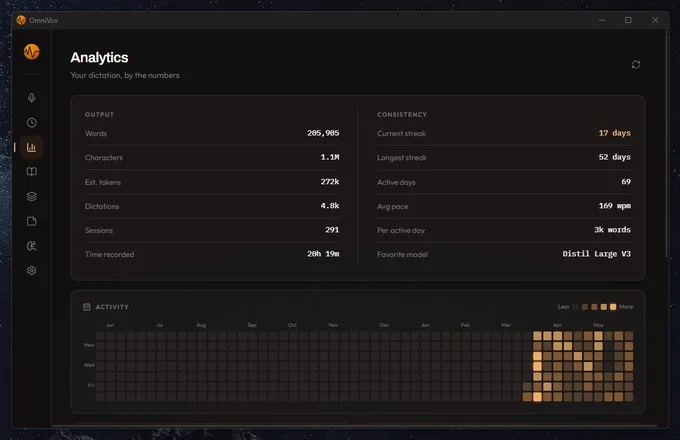Click the second activity legend swatch
The image size is (680, 440).
tap(585, 307)
